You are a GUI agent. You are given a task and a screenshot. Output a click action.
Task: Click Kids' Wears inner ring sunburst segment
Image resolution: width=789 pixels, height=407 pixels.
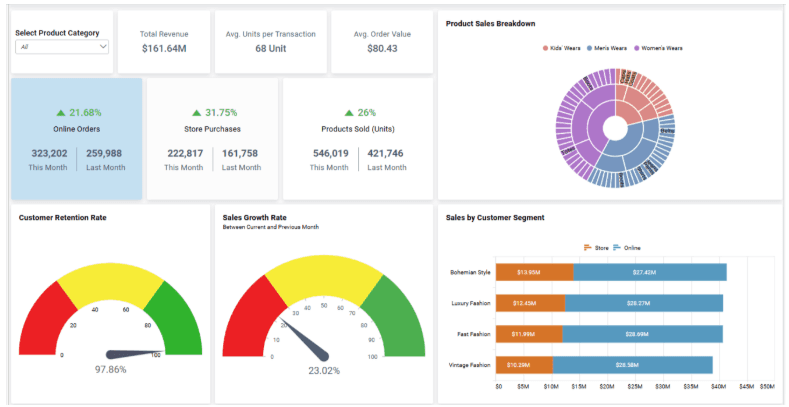pyautogui.click(x=629, y=111)
